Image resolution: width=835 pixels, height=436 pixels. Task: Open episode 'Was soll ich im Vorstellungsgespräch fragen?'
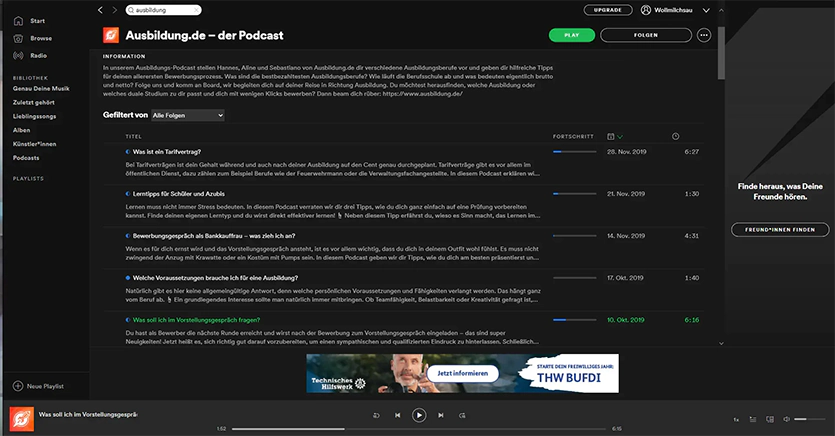click(196, 320)
